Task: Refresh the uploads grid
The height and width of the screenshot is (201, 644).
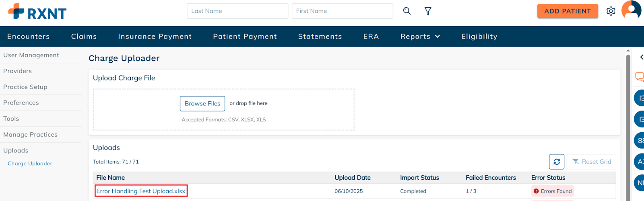Action: [x=557, y=162]
